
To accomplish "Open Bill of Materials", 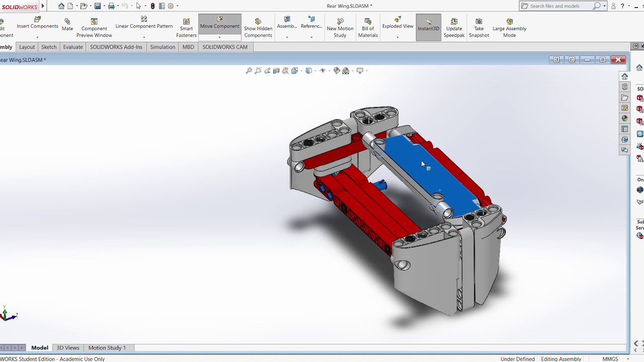I will (x=368, y=28).
